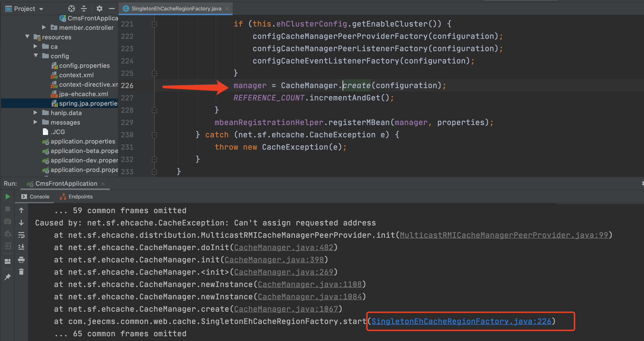
Task: Open SingletonEhCacheRegionFactory.java:226 link
Action: (x=461, y=321)
